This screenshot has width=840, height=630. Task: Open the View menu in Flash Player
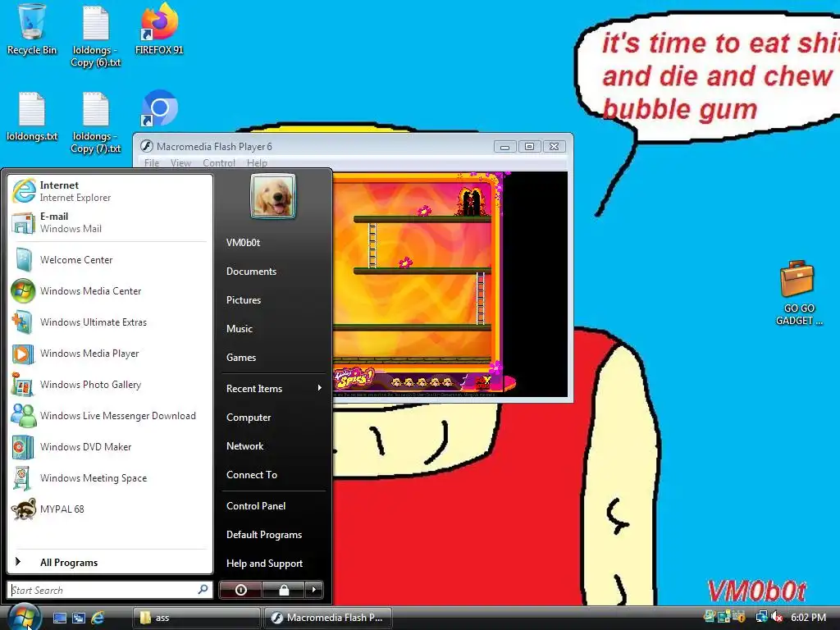click(x=181, y=163)
